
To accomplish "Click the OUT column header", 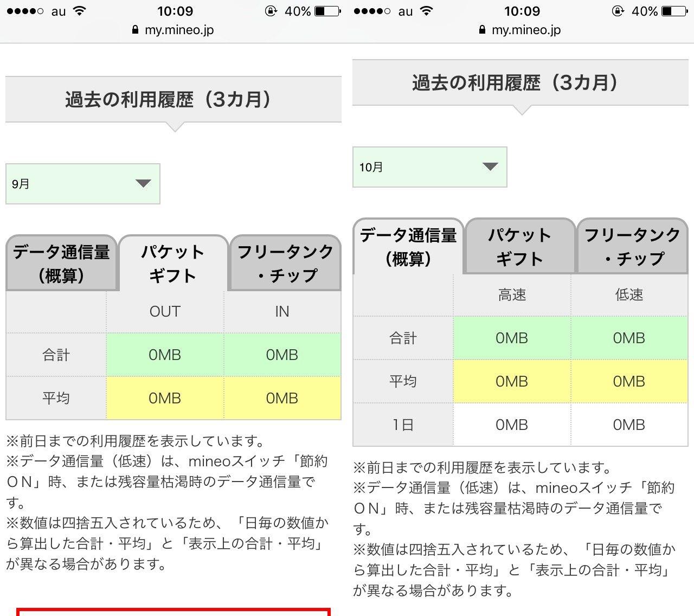I will coord(165,312).
